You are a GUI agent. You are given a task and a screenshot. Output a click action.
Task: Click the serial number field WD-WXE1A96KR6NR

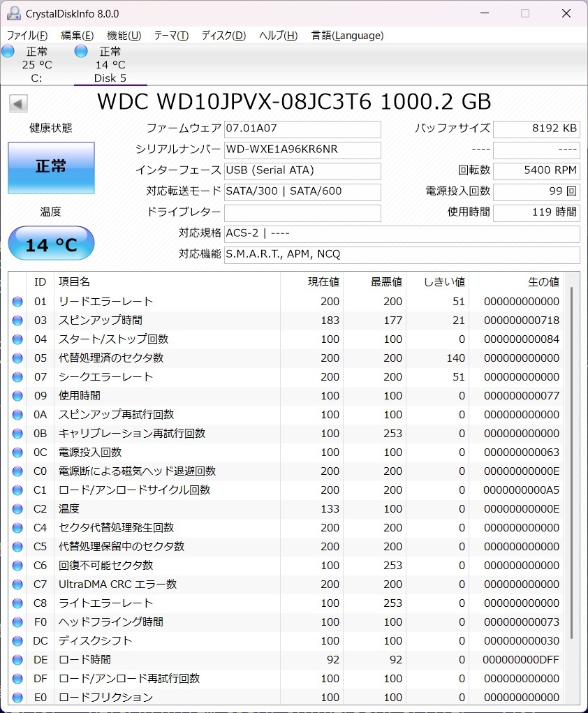pyautogui.click(x=302, y=149)
